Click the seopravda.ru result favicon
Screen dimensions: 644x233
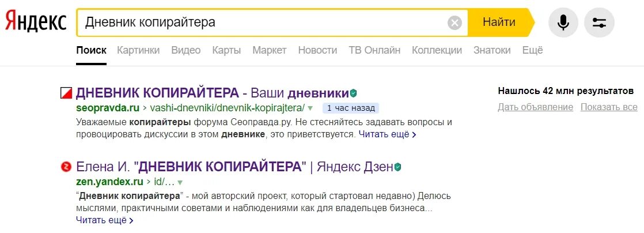coord(66,93)
